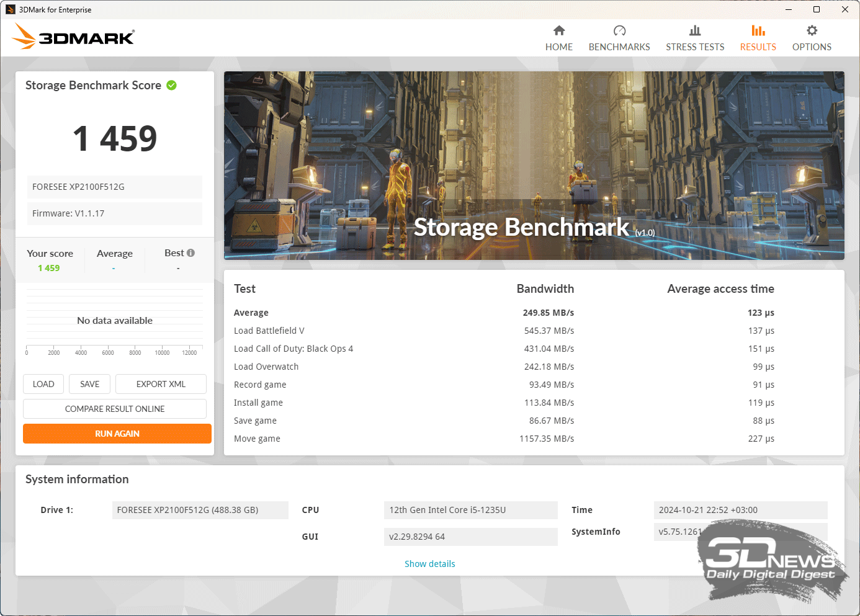This screenshot has height=616, width=860.
Task: Click the Record game row label
Action: tap(260, 385)
